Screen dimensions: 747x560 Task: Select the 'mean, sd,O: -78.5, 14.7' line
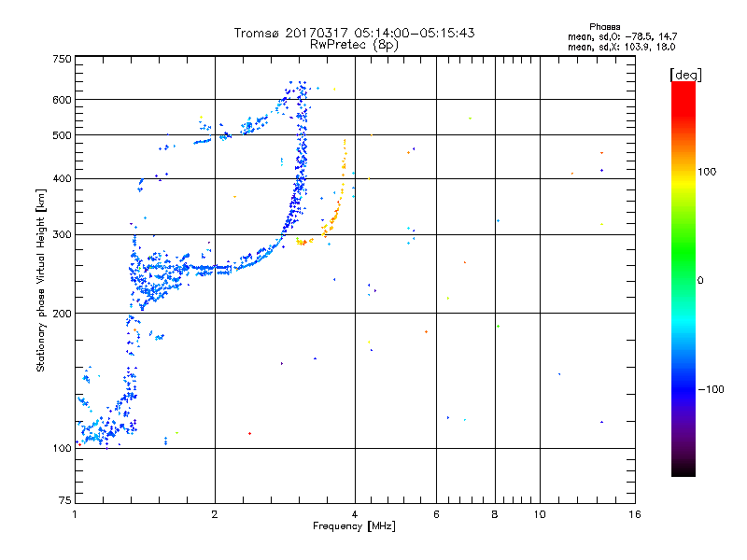[622, 36]
